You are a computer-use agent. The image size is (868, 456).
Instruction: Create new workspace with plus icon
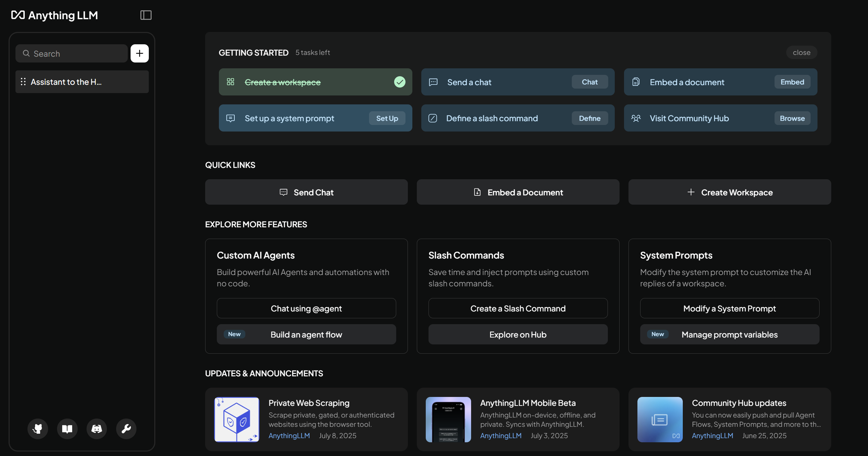point(140,53)
